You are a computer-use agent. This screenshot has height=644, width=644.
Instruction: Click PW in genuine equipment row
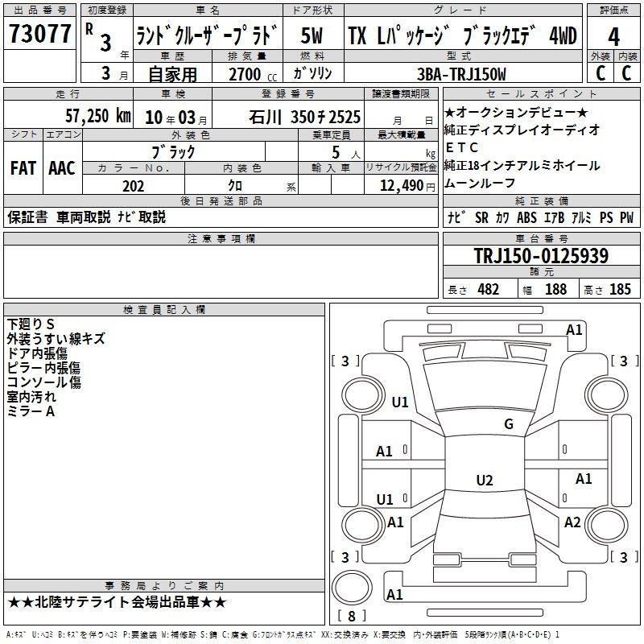[627, 217]
